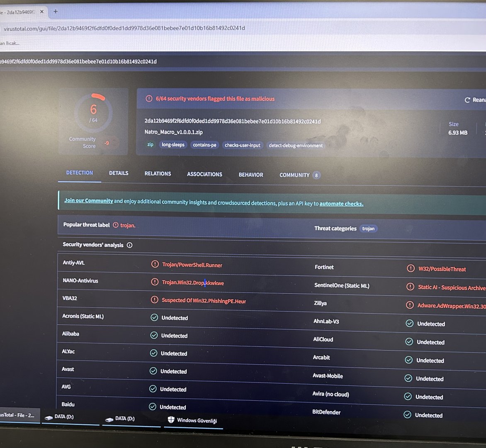Click the 6.93 MB file size value

[x=458, y=133]
